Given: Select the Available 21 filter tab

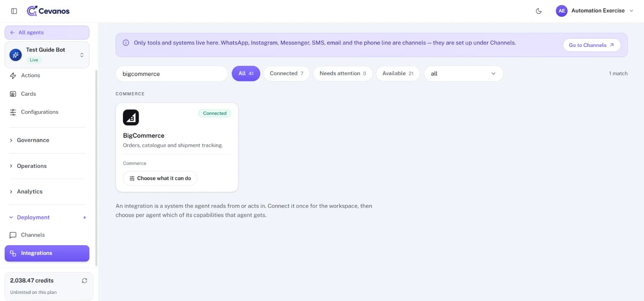Looking at the screenshot, I should tap(398, 73).
